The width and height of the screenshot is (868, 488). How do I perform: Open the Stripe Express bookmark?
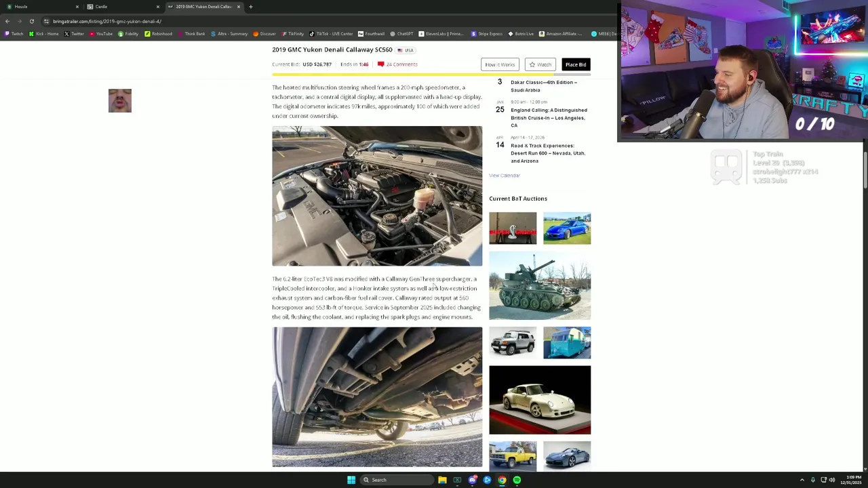click(487, 34)
